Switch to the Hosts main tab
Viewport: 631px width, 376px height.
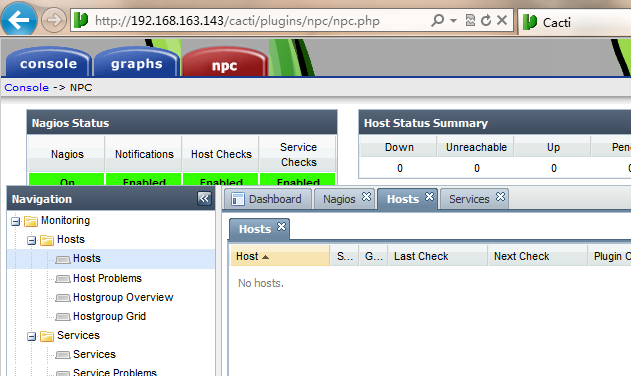[403, 199]
